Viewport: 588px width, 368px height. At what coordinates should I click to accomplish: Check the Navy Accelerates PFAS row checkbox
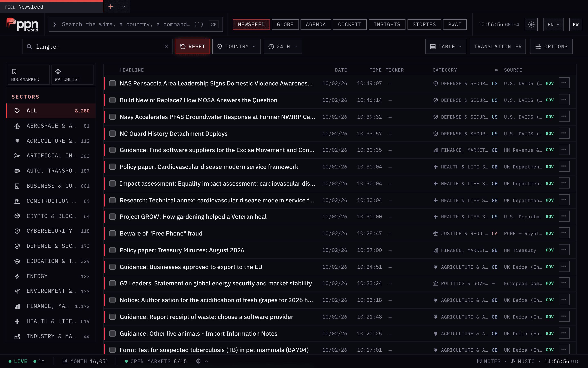tap(112, 117)
